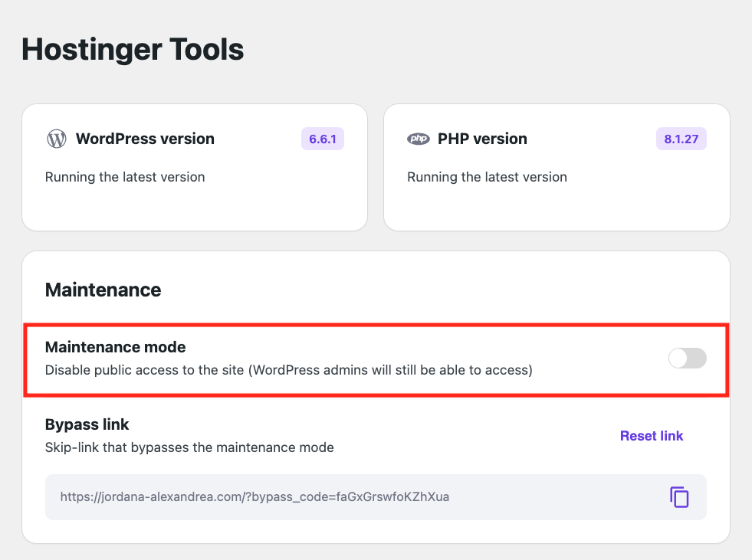
Task: Click the Maintenance section header
Action: click(x=103, y=290)
